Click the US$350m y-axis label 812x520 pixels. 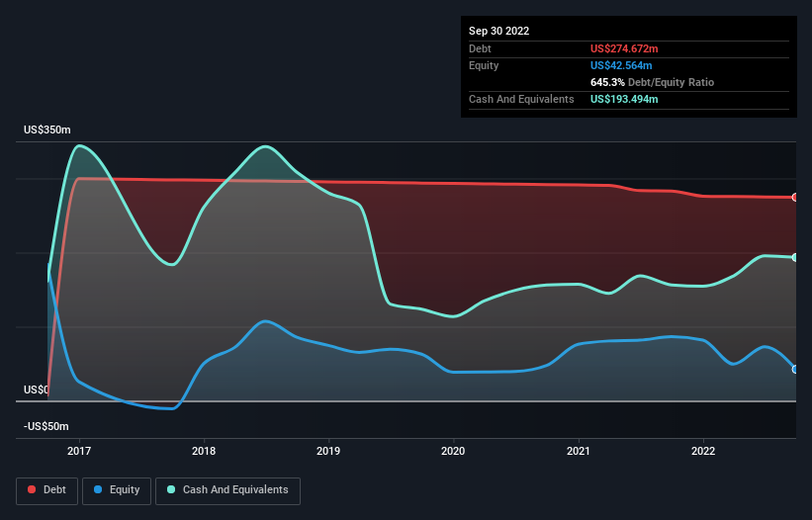tap(47, 130)
